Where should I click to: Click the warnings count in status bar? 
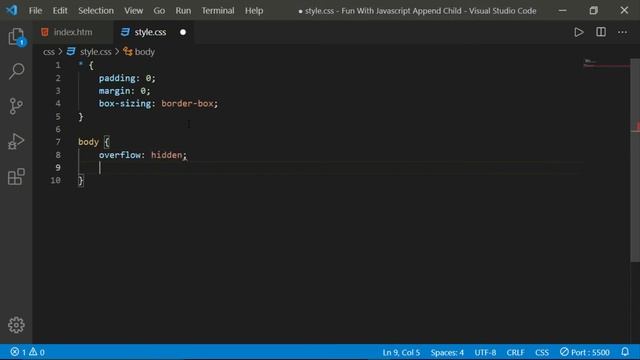point(37,352)
